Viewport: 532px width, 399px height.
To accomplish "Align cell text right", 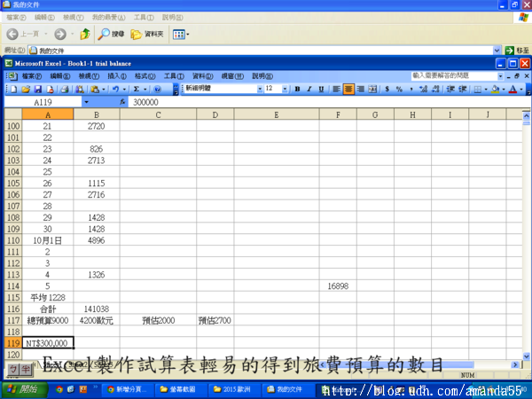I will click(x=361, y=90).
